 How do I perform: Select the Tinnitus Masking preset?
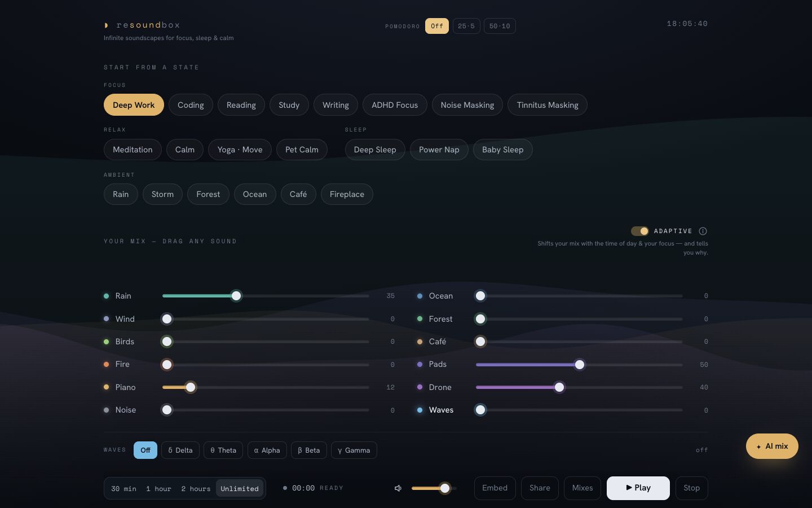pyautogui.click(x=548, y=105)
